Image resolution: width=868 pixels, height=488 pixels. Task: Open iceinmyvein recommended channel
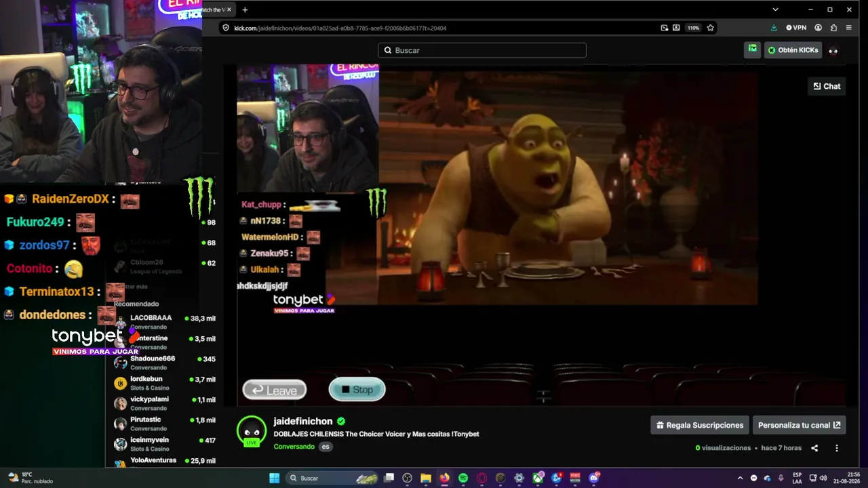[x=163, y=444]
